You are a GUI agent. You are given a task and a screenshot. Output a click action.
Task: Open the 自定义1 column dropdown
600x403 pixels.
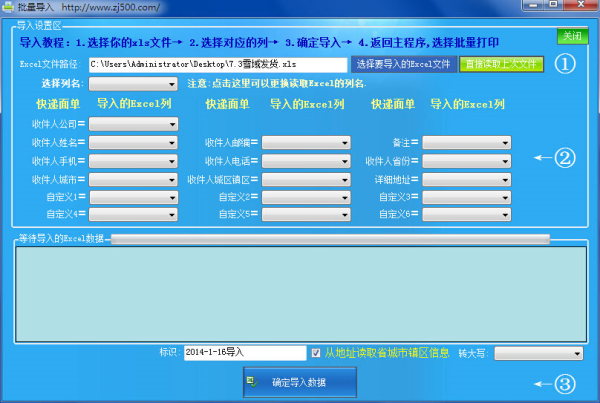(133, 197)
